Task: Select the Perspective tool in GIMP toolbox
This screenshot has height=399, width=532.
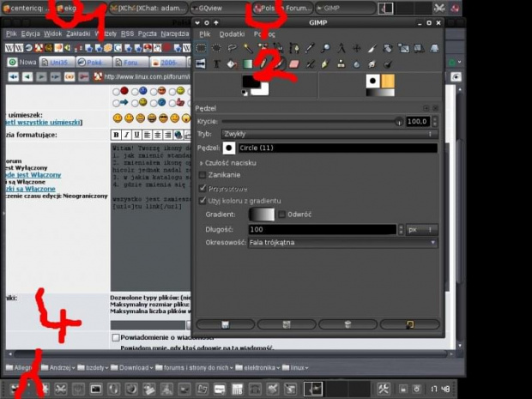Action: pos(434,48)
